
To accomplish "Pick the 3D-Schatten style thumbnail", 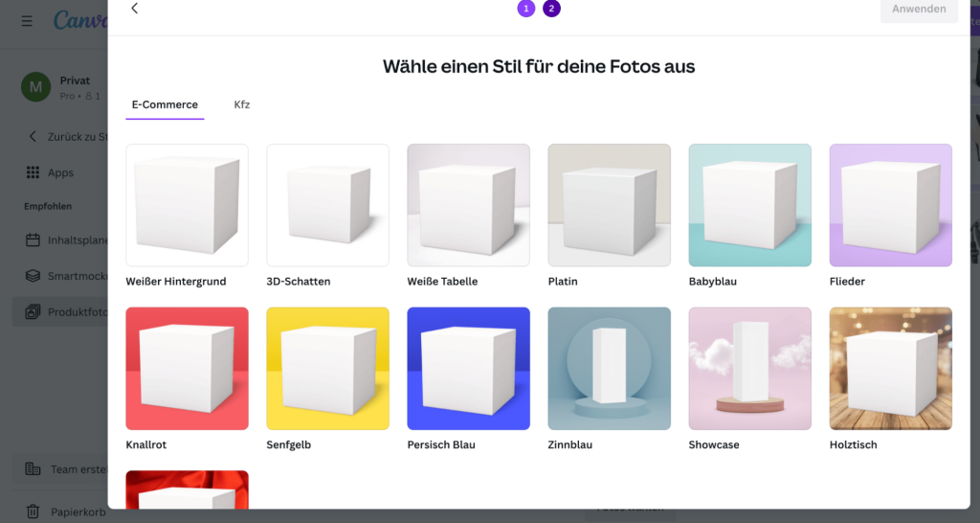I will 327,205.
